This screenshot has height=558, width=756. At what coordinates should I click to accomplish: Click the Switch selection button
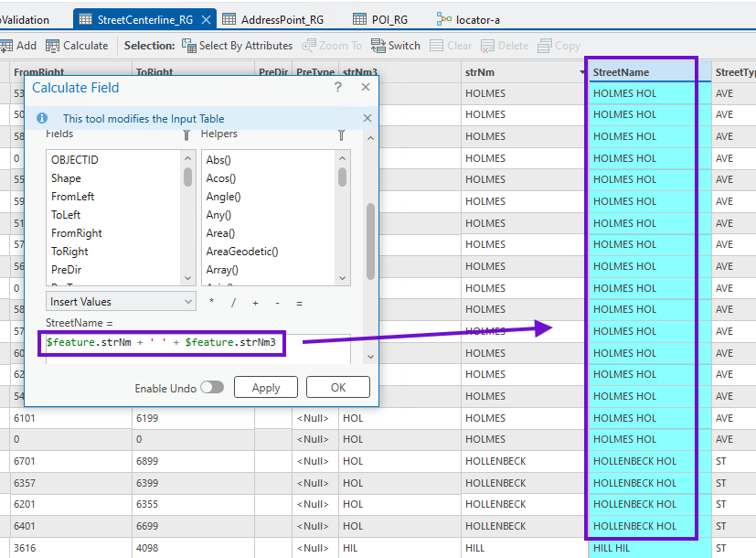point(396,45)
